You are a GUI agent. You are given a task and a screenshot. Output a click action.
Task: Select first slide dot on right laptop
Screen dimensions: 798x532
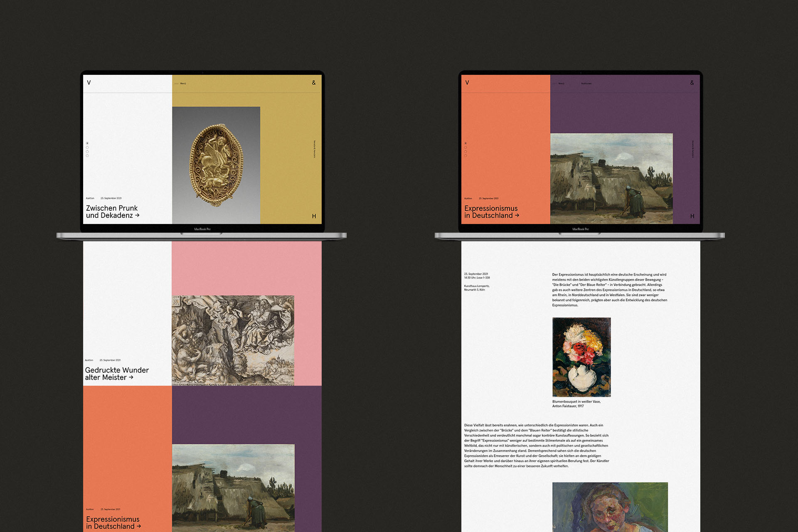click(x=465, y=143)
